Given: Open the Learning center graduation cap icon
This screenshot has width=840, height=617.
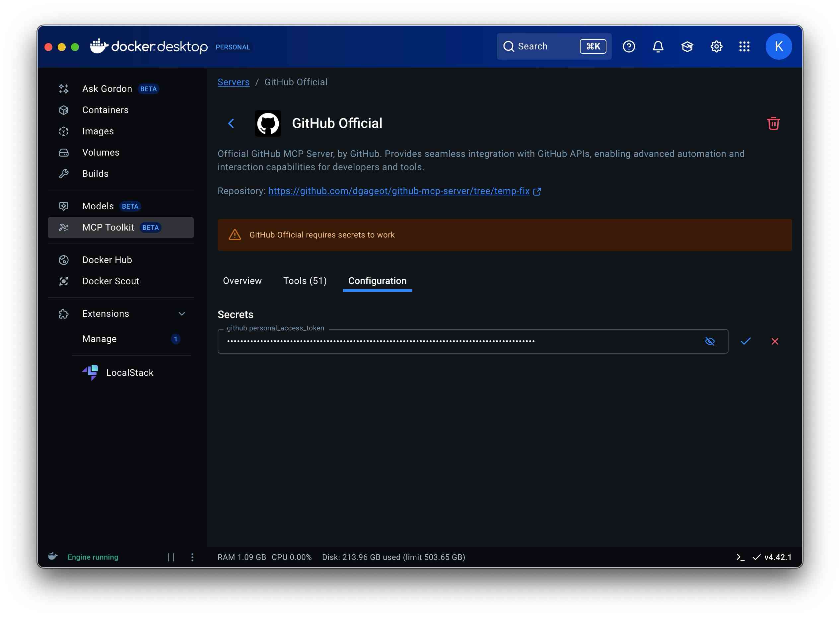Looking at the screenshot, I should coord(687,47).
